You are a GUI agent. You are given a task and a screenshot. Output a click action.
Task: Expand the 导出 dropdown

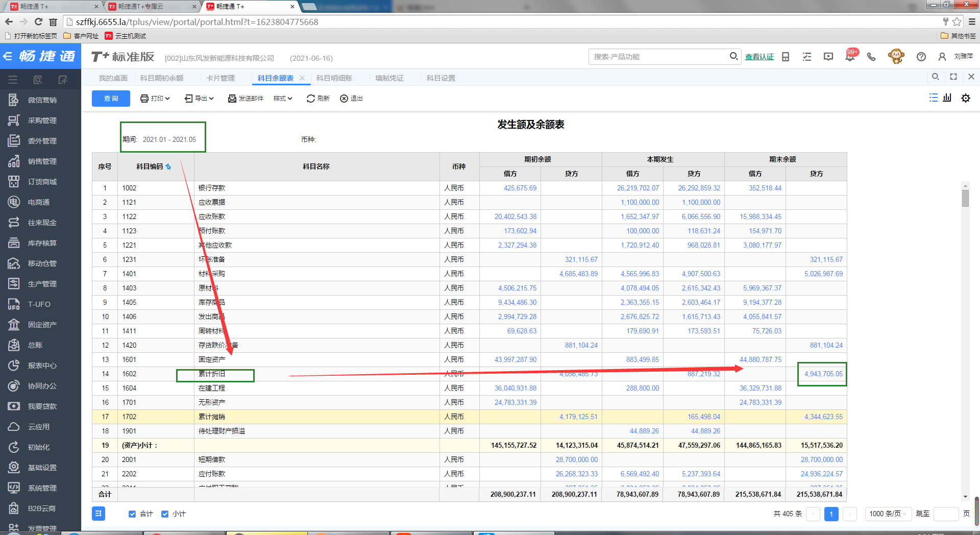[200, 99]
